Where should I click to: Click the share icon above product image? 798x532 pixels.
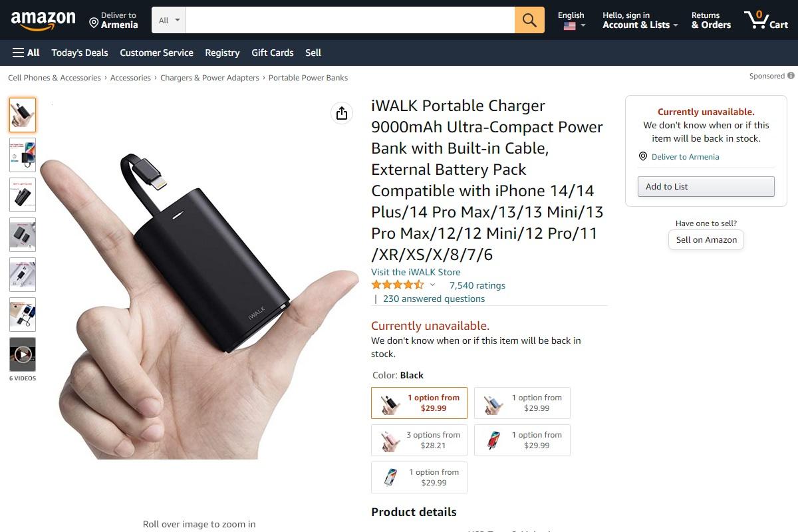[342, 113]
